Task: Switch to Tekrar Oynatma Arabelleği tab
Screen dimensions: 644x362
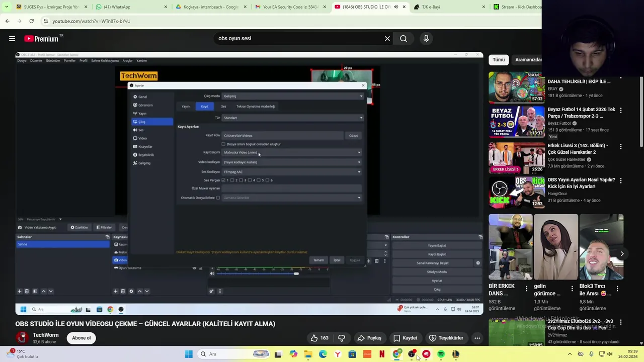Action: pos(256,107)
